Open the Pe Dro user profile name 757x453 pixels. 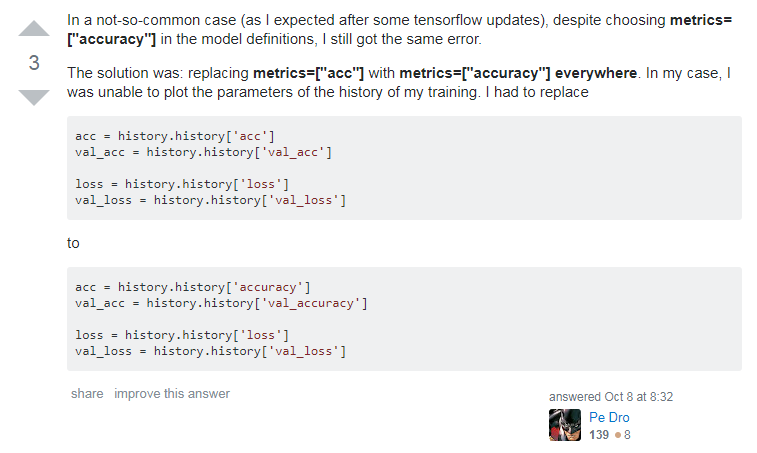click(x=609, y=417)
